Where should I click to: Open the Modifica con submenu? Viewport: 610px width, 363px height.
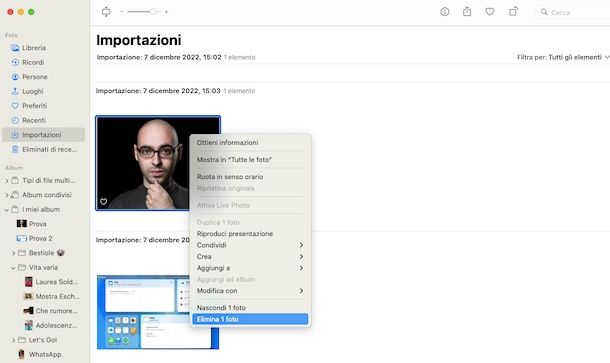[x=250, y=291]
